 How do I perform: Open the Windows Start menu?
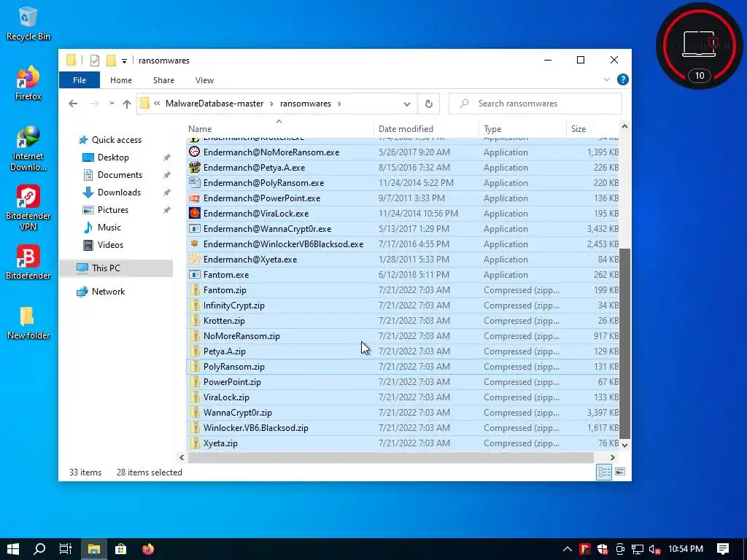pyautogui.click(x=13, y=549)
